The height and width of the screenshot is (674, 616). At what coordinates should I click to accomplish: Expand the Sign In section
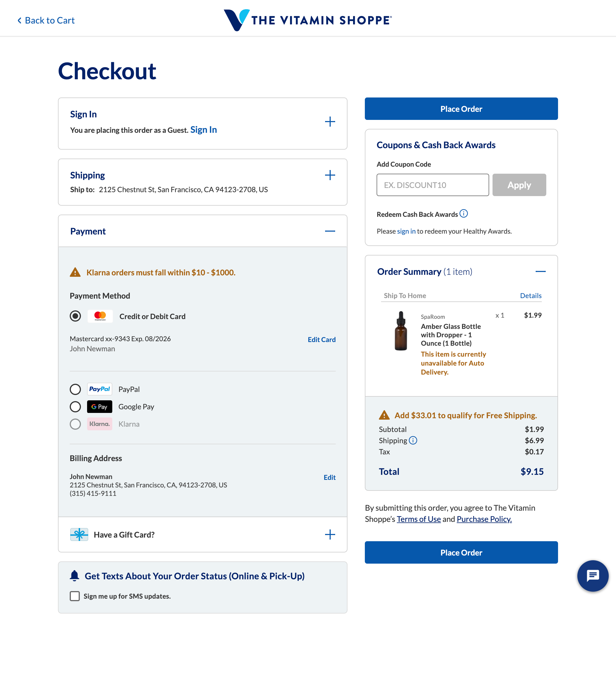click(330, 122)
